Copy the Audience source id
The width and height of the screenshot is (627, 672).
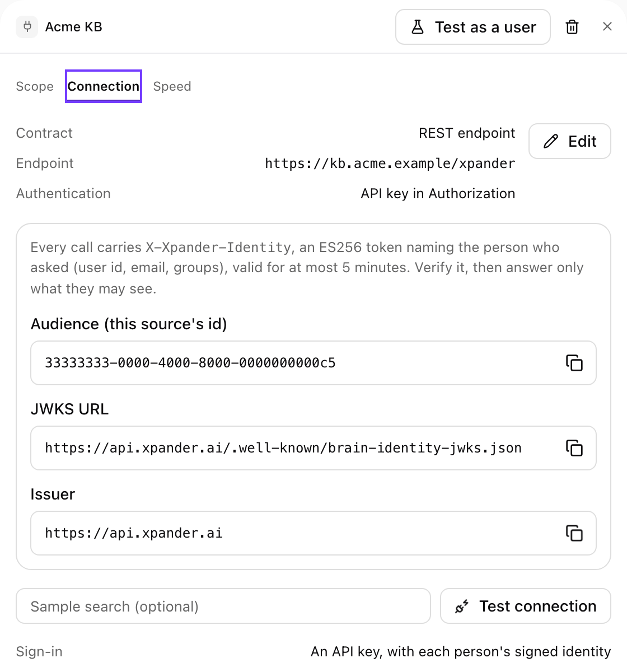[x=574, y=363]
